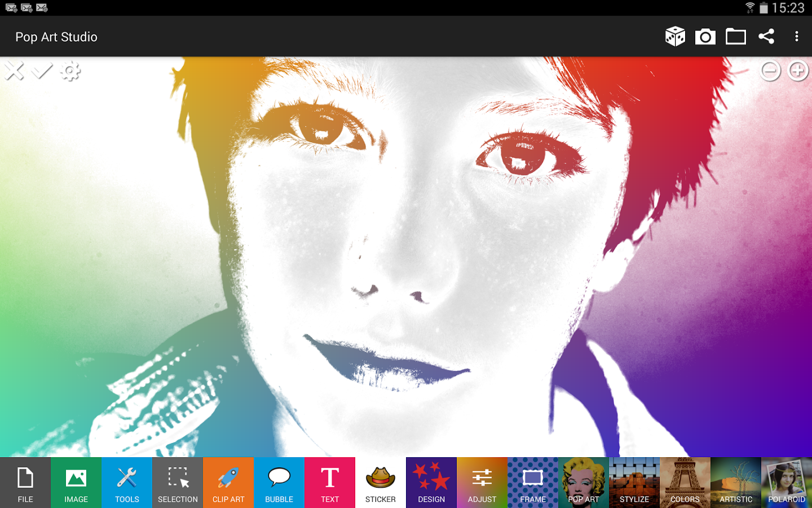Screen dimensions: 812x508
Task: Tap the first mail notification icon
Action: pyautogui.click(x=11, y=8)
